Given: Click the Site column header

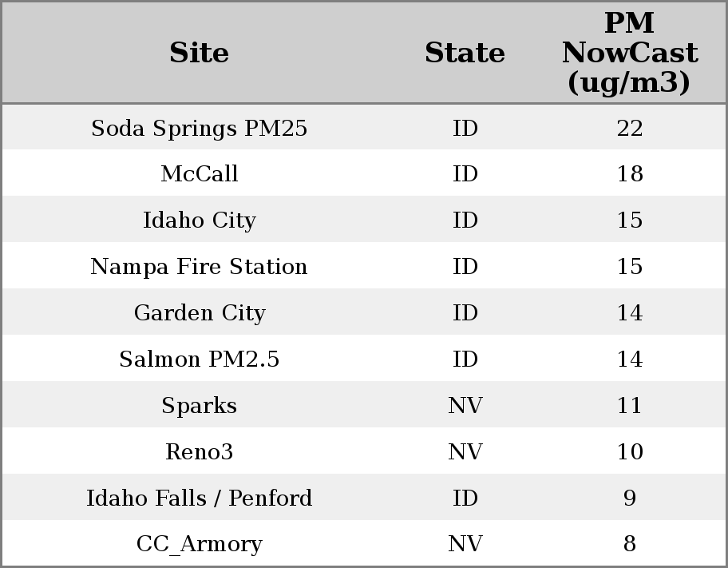Looking at the screenshot, I should tap(199, 53).
